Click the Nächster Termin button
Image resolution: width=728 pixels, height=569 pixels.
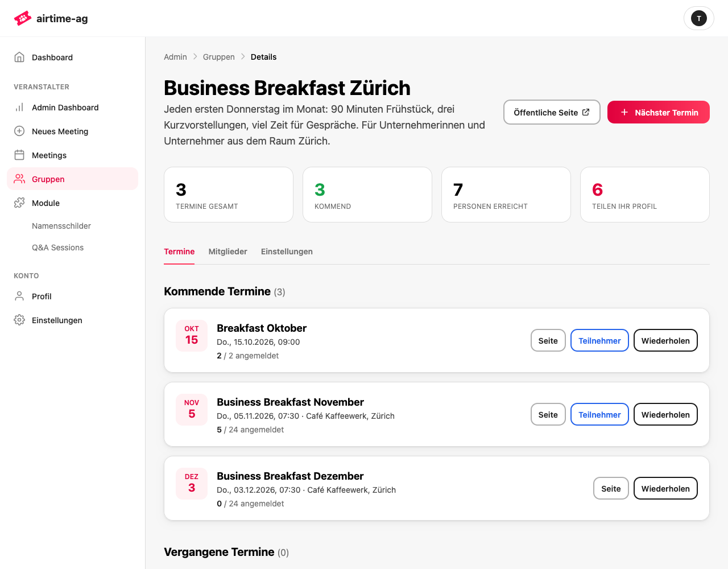tap(659, 112)
